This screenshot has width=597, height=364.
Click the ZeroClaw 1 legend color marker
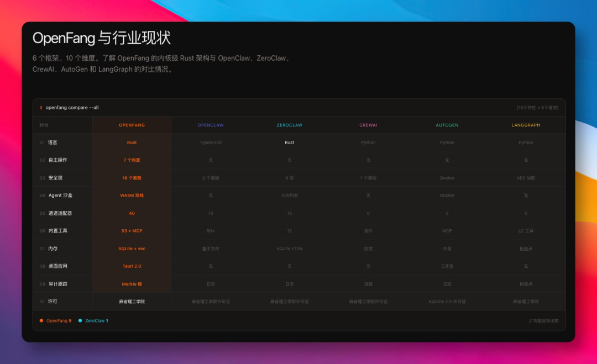click(80, 320)
